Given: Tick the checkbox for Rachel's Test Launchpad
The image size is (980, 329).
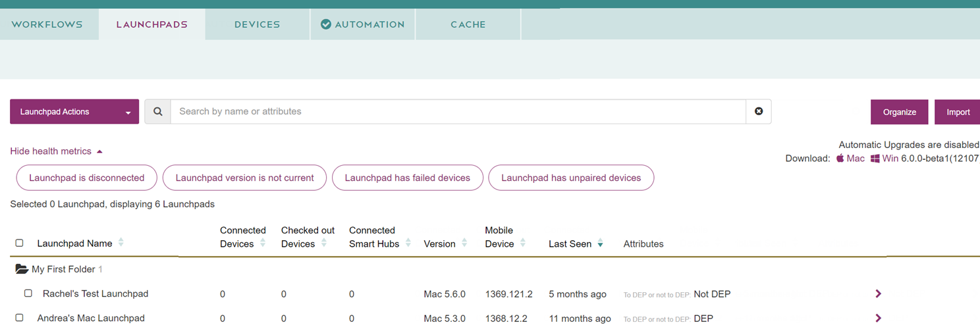Looking at the screenshot, I should pos(28,293).
